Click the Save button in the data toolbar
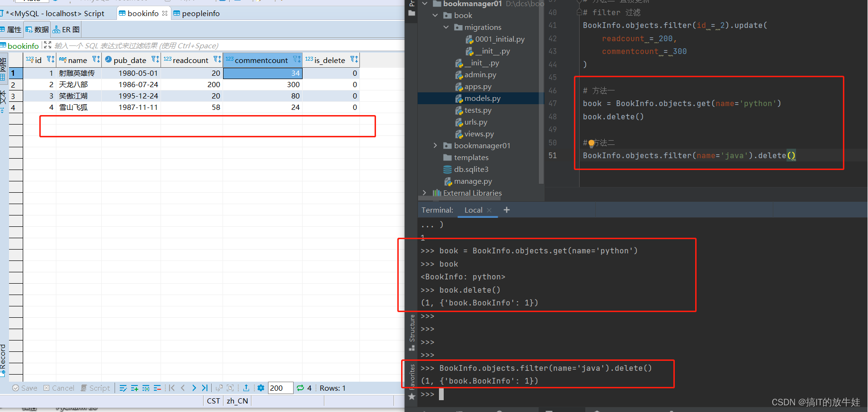This screenshot has width=868, height=412. (25, 388)
